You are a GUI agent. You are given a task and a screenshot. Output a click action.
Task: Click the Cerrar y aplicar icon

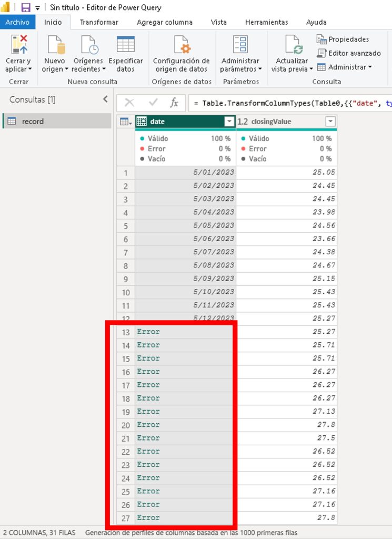pos(19,46)
